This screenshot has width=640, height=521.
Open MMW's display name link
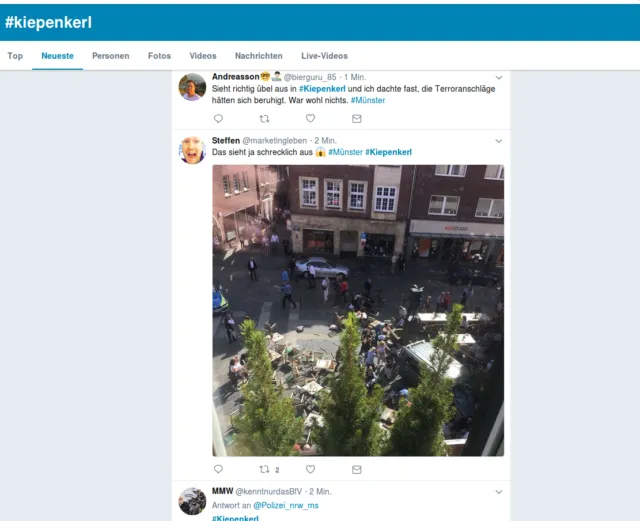(222, 491)
